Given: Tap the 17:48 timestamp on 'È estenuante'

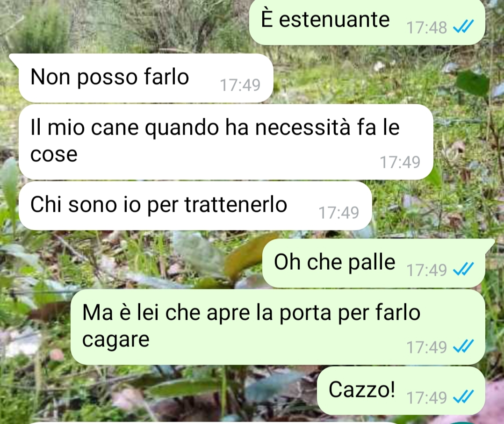Looking at the screenshot, I should click(426, 28).
